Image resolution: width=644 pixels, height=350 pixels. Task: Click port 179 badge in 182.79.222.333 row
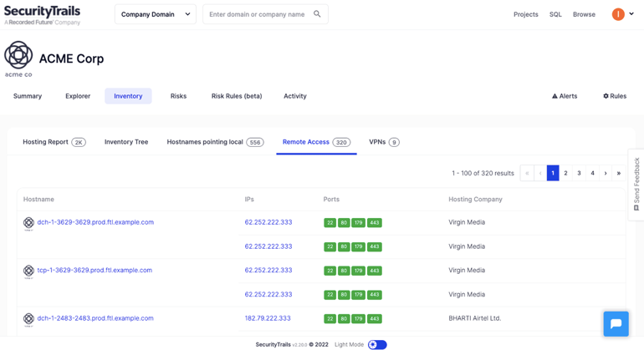tap(359, 319)
